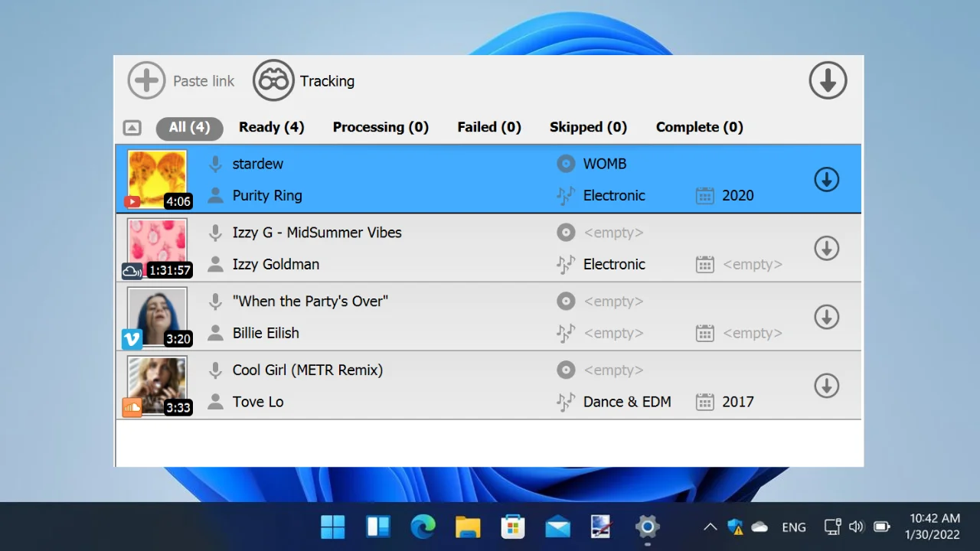Click the calendar icon beside 2017
Screen dimensions: 980x551
704,403
